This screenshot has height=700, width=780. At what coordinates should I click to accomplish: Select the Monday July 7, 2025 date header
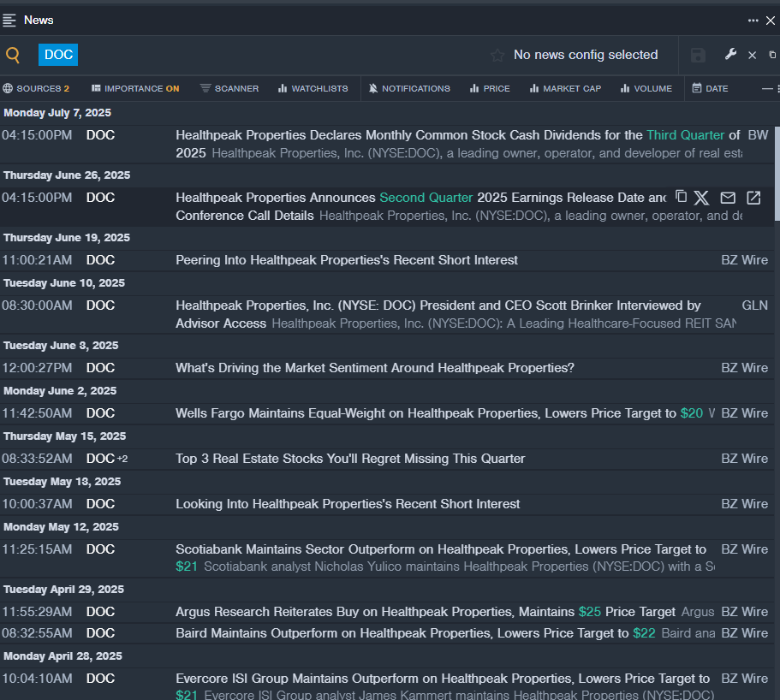click(x=57, y=113)
